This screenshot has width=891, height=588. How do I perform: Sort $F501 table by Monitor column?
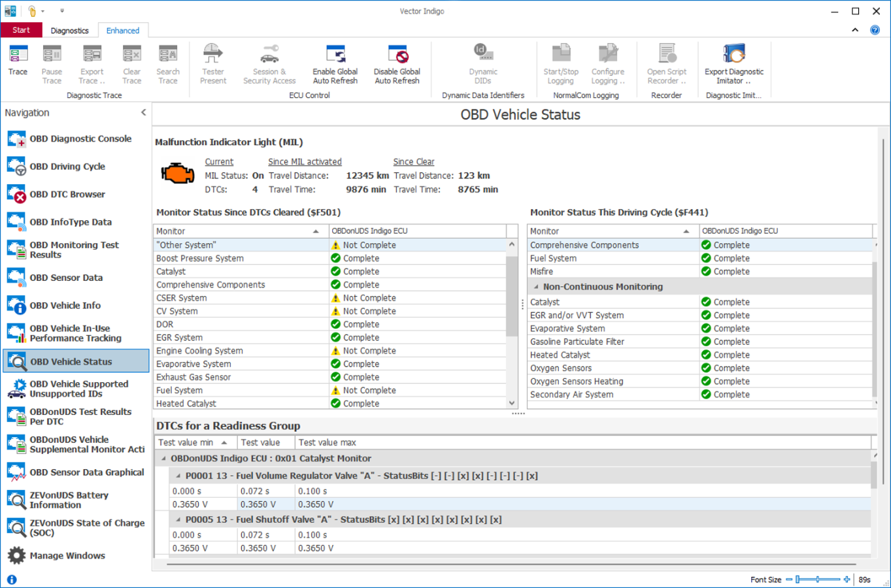click(x=241, y=231)
